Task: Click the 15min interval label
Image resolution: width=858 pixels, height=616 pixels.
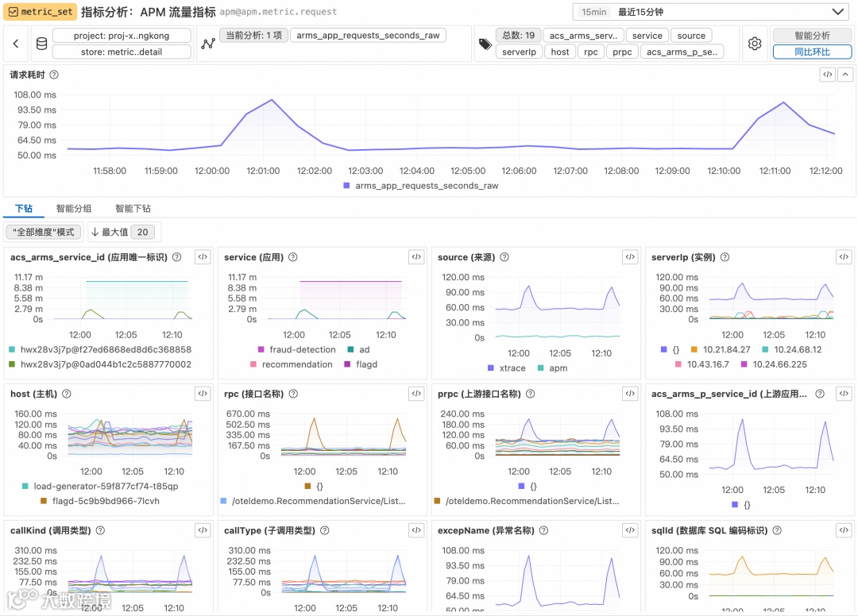Action: (593, 12)
